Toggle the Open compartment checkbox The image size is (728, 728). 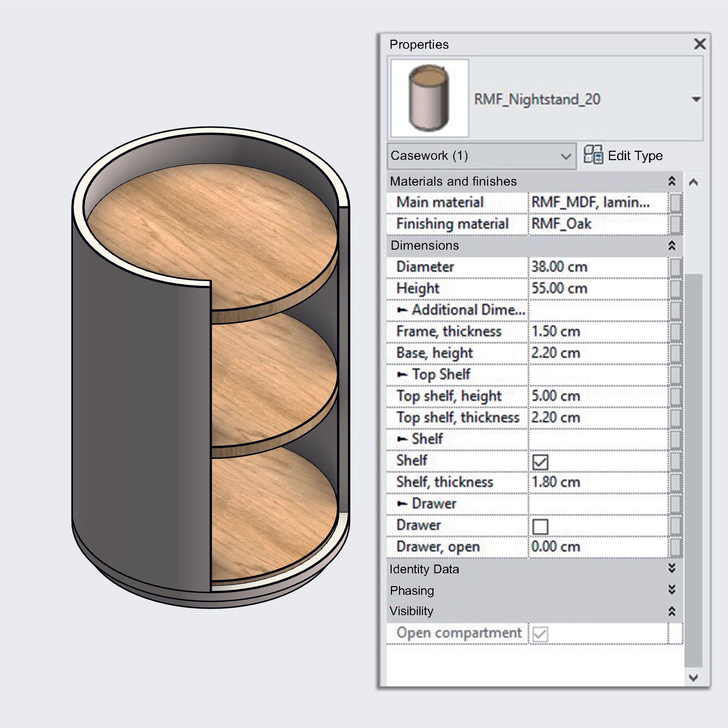click(540, 634)
